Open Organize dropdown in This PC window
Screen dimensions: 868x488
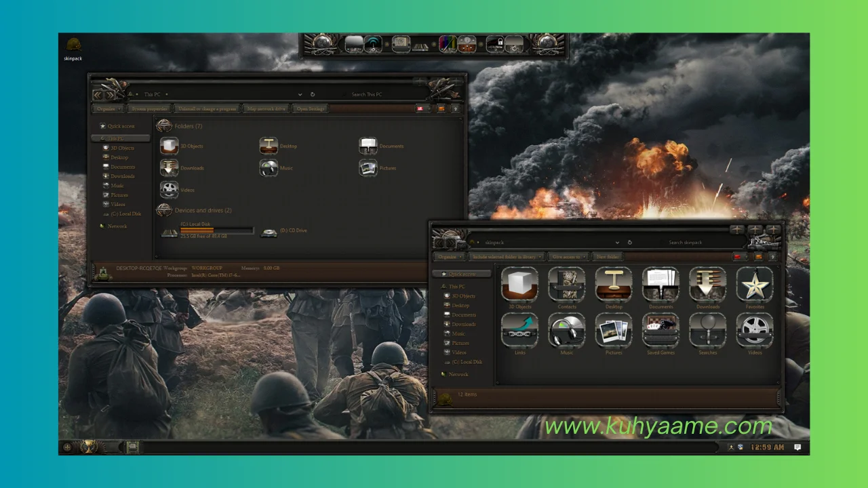click(108, 108)
